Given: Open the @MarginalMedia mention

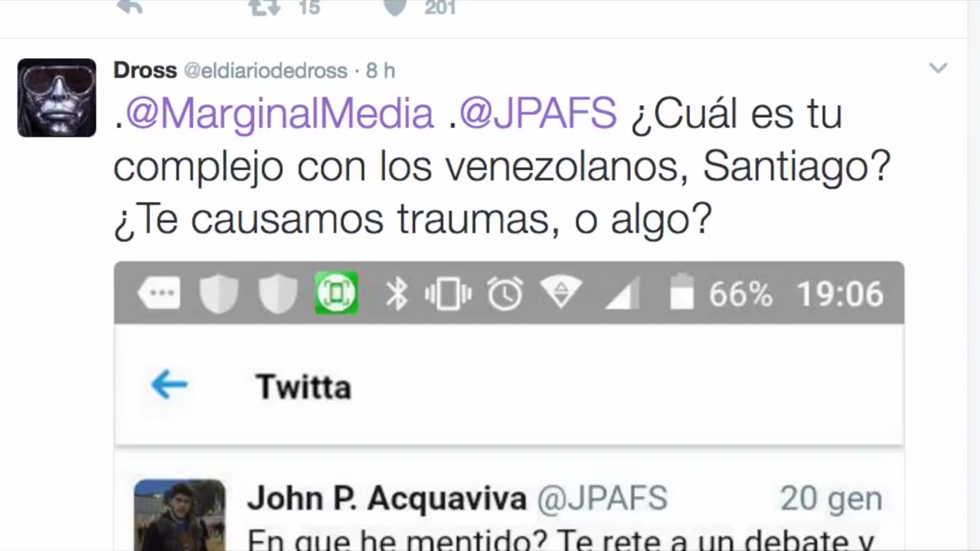Looking at the screenshot, I should (279, 115).
